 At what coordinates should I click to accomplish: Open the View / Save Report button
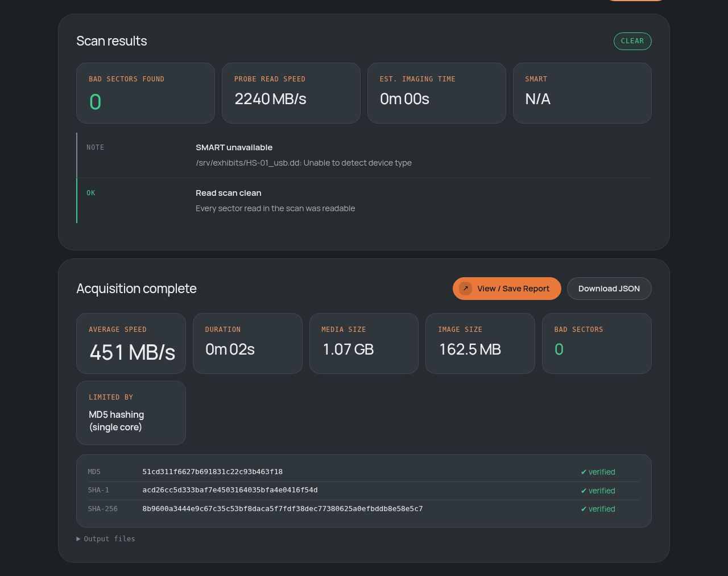(x=507, y=289)
